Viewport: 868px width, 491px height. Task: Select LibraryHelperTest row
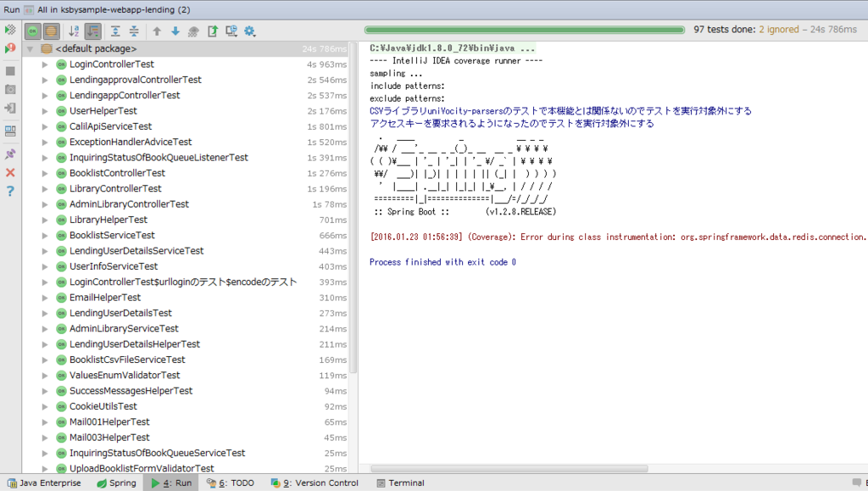[x=186, y=220]
